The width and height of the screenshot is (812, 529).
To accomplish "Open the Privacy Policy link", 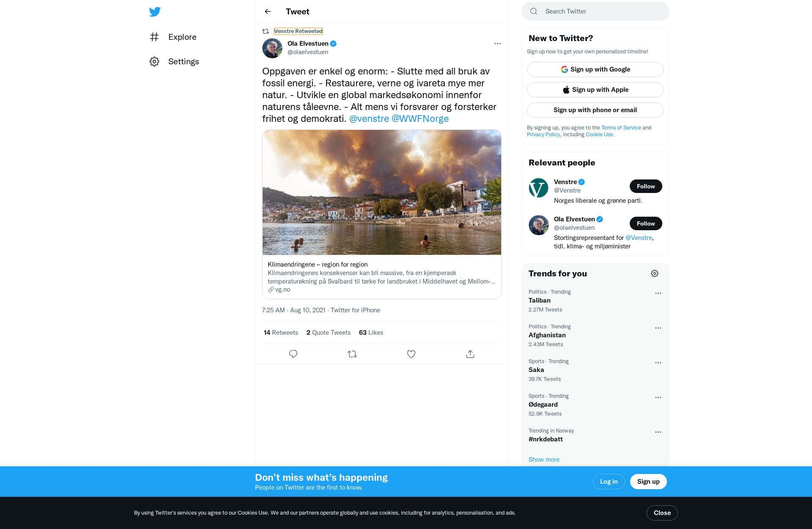I will 543,135.
